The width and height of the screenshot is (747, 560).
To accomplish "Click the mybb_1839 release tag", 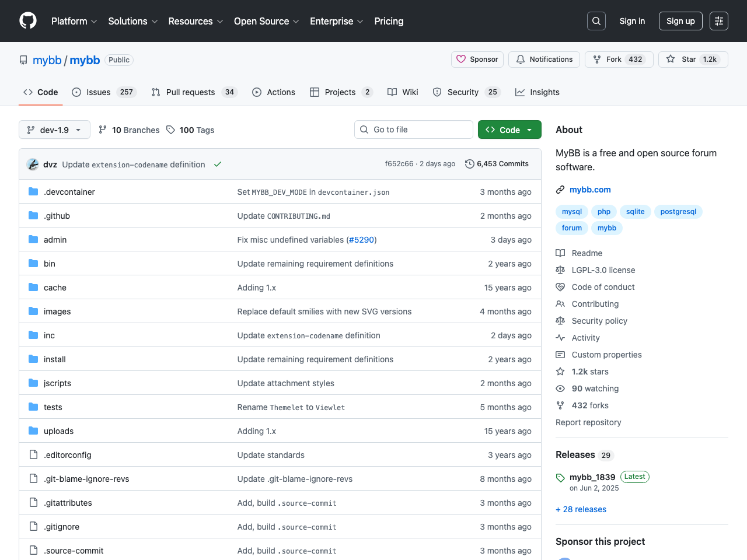I will [592, 477].
